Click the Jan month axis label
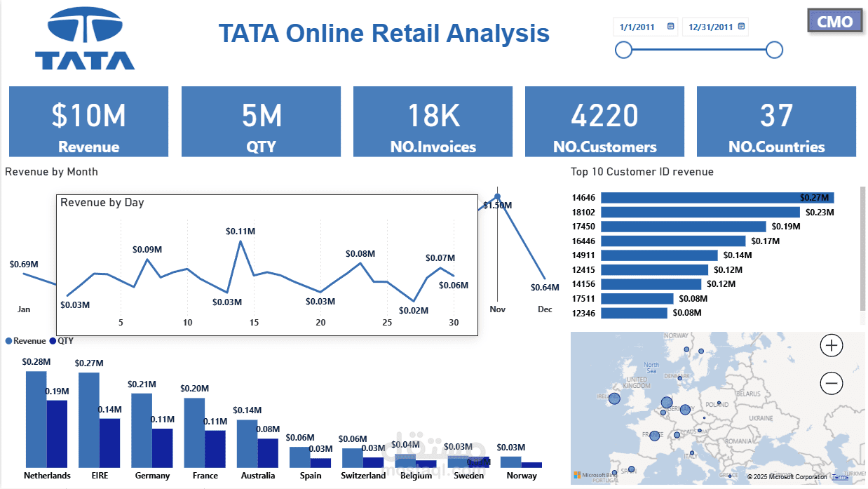Screen dimensions: 868x489 tap(24, 309)
